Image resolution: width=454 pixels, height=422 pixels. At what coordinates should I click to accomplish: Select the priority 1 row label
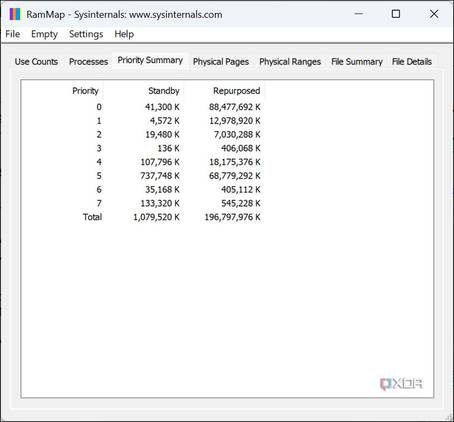(99, 121)
